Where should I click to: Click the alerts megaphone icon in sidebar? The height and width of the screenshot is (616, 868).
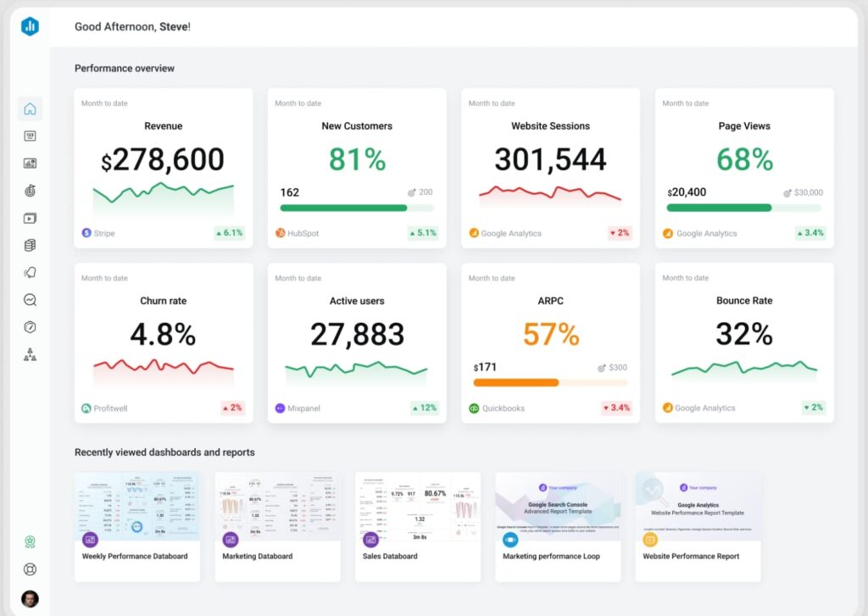[29, 272]
